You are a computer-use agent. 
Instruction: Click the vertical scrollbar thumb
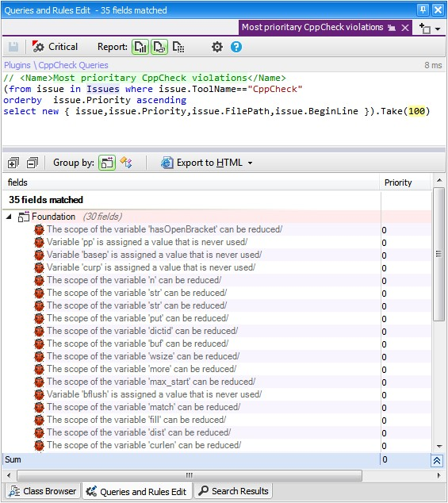tap(439, 254)
